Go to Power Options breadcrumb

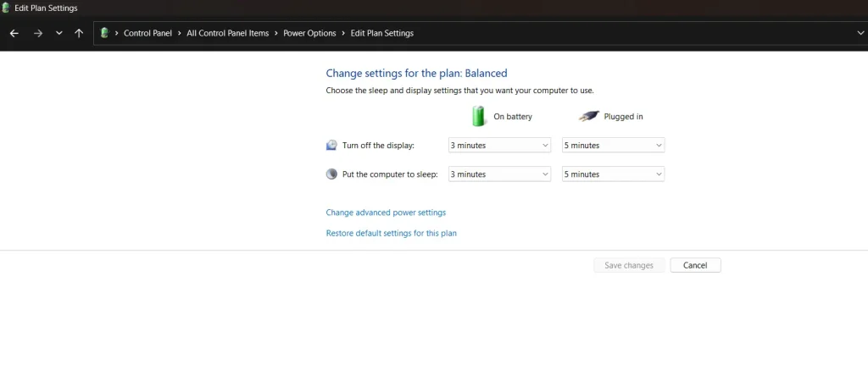[x=309, y=33]
